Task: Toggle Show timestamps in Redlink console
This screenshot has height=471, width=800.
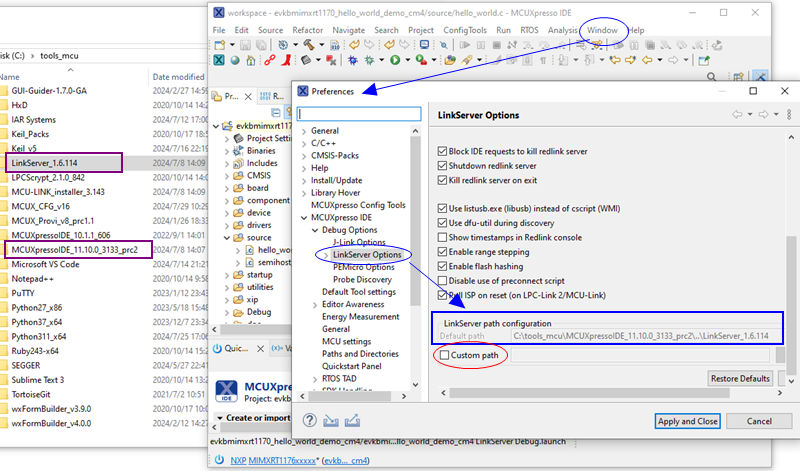Action: 443,237
